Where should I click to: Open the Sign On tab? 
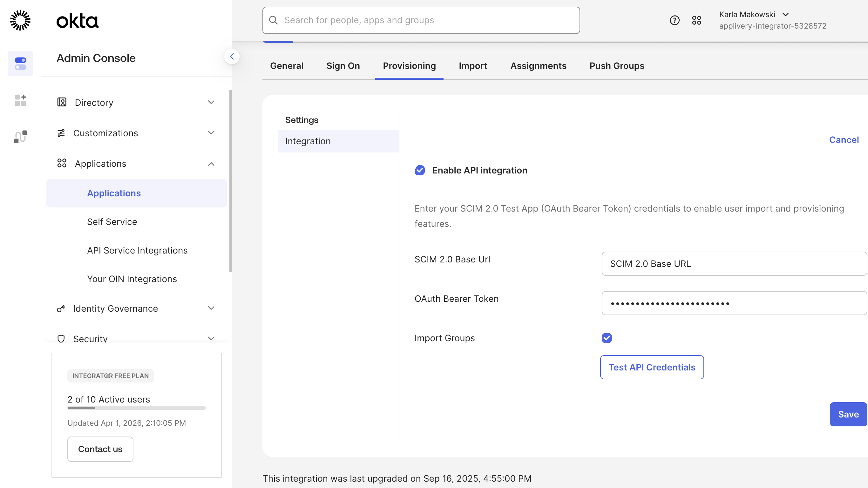point(343,66)
